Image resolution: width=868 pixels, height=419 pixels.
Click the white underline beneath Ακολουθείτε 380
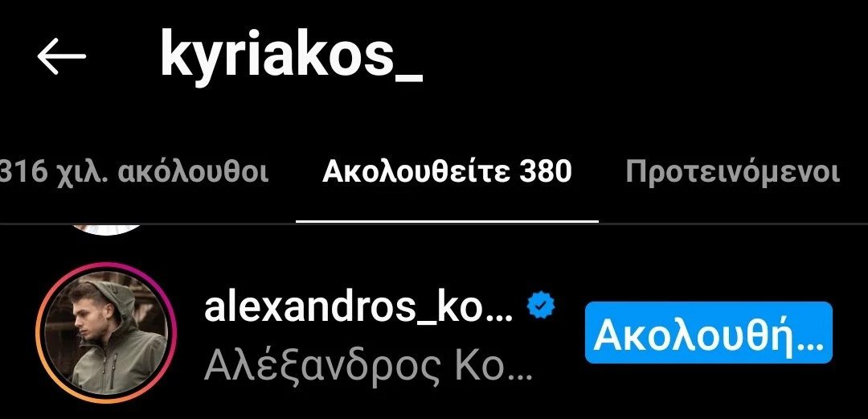[448, 221]
